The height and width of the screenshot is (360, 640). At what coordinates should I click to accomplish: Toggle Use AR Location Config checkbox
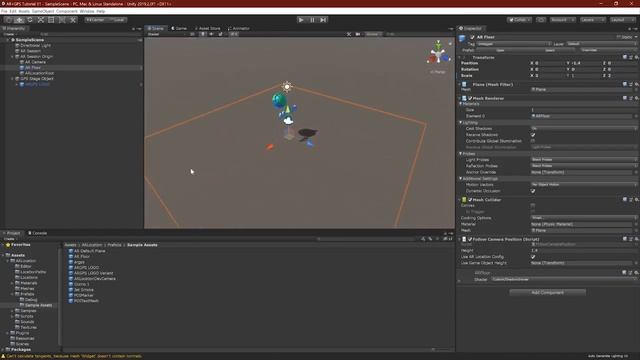click(x=533, y=257)
